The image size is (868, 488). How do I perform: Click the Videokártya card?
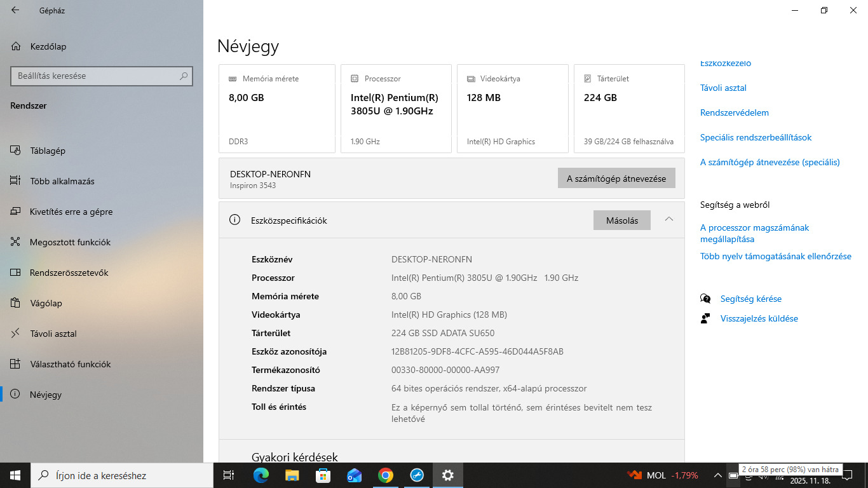tap(513, 109)
